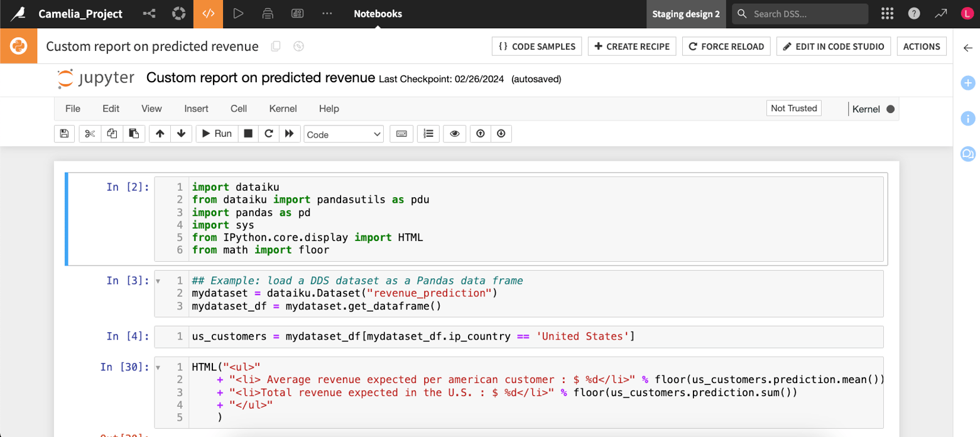Restart the kernel via the circular arrow icon
The height and width of the screenshot is (437, 980).
pos(268,134)
